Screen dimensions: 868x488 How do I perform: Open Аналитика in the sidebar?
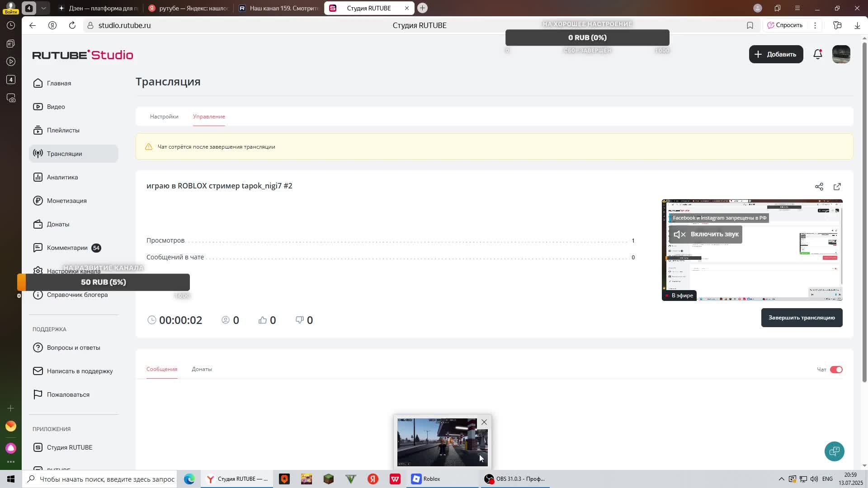[62, 177]
